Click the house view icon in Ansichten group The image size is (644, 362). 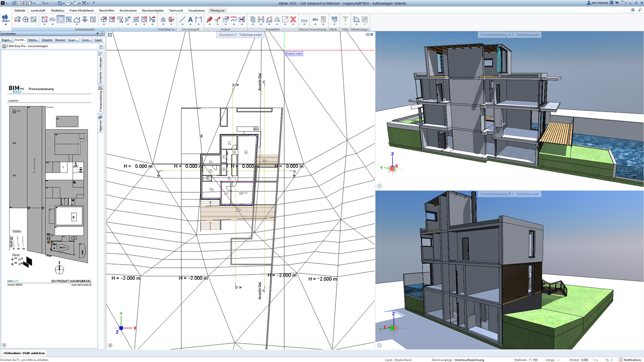tap(163, 19)
